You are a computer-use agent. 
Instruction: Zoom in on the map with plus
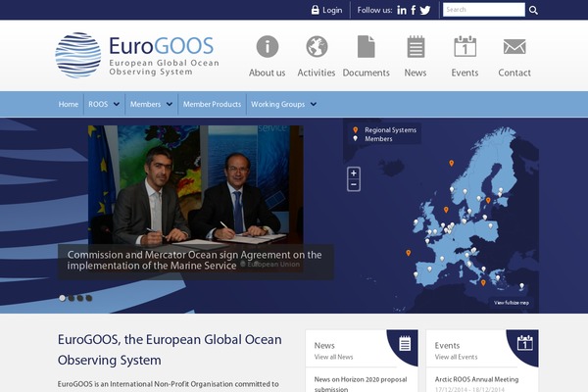pos(354,173)
